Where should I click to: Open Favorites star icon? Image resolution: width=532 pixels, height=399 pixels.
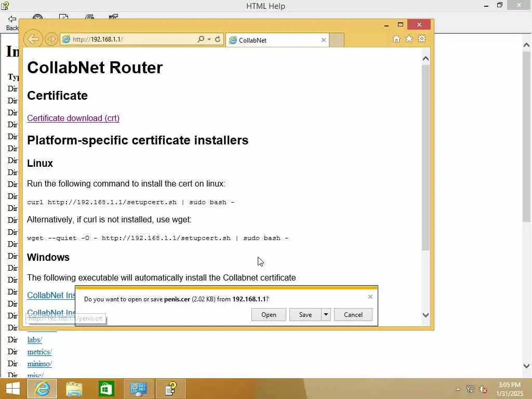[409, 38]
